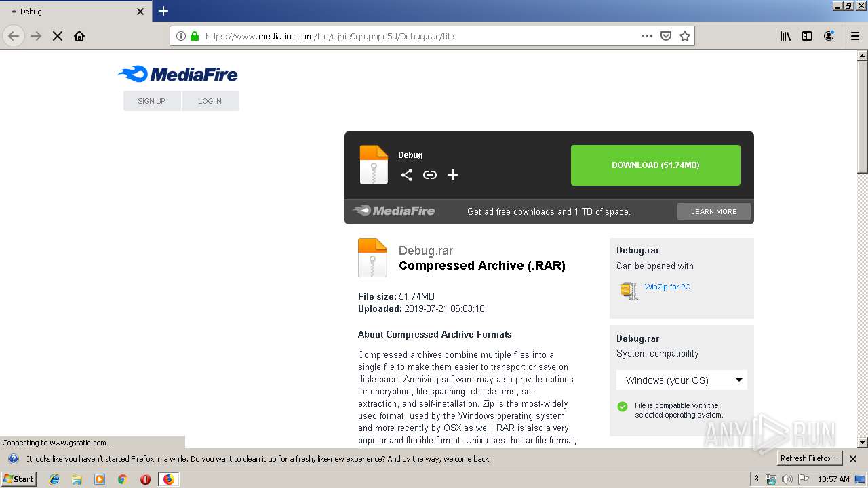This screenshot has width=868, height=488.
Task: Open Opera from taskbar
Action: point(145,479)
